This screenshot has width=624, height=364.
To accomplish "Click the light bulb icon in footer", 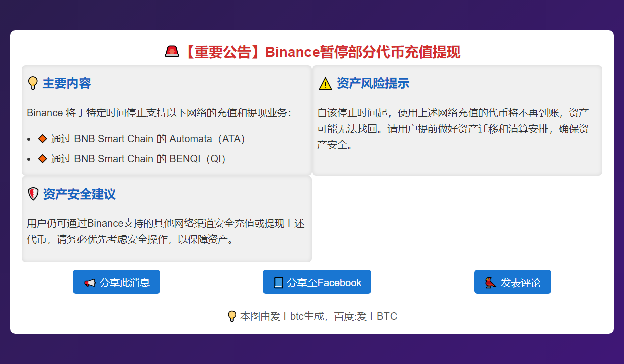I will pyautogui.click(x=232, y=316).
